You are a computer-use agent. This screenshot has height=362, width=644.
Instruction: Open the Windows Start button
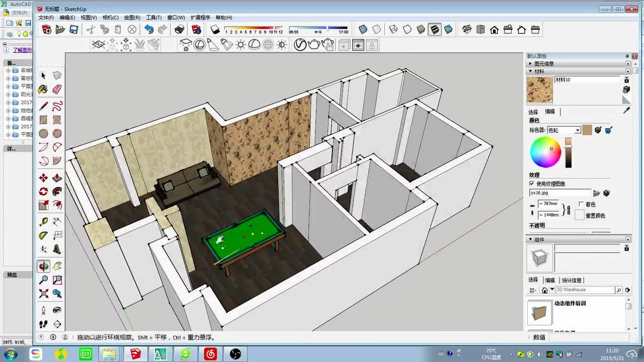pyautogui.click(x=10, y=354)
